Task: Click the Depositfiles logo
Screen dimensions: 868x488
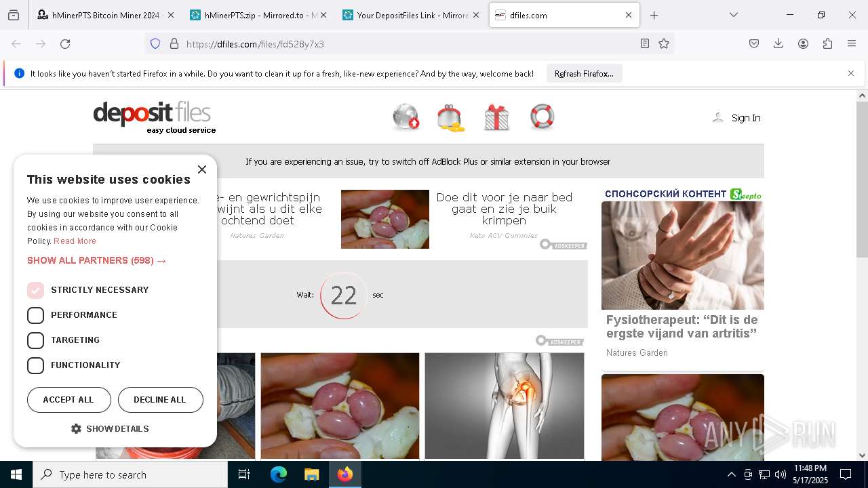Action: click(x=155, y=117)
